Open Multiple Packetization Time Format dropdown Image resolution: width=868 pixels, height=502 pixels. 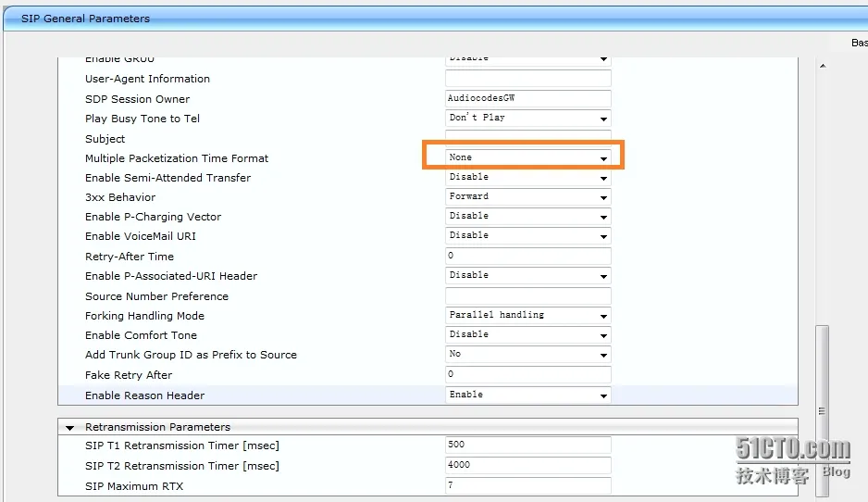click(x=527, y=157)
